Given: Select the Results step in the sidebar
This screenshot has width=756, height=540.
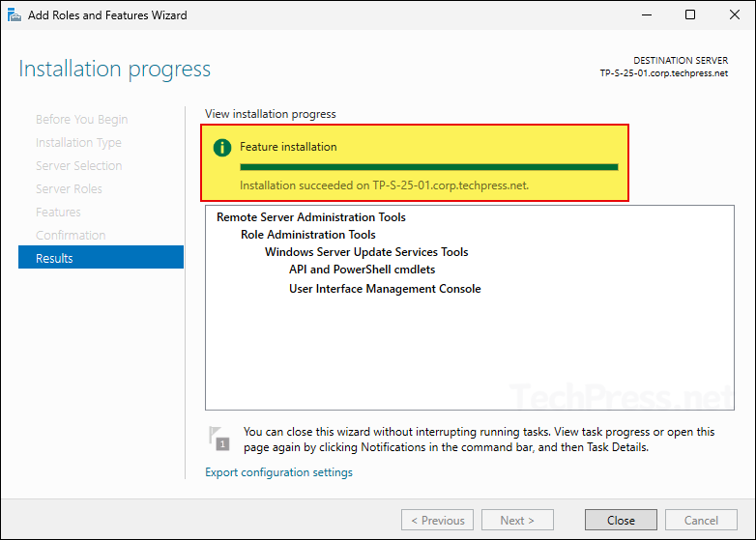Looking at the screenshot, I should [101, 258].
